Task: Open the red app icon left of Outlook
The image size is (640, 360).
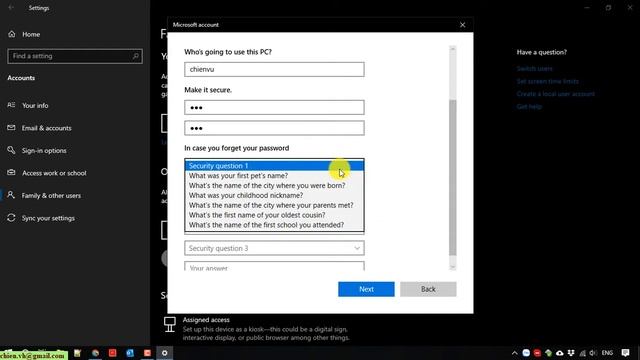Action: (113, 353)
